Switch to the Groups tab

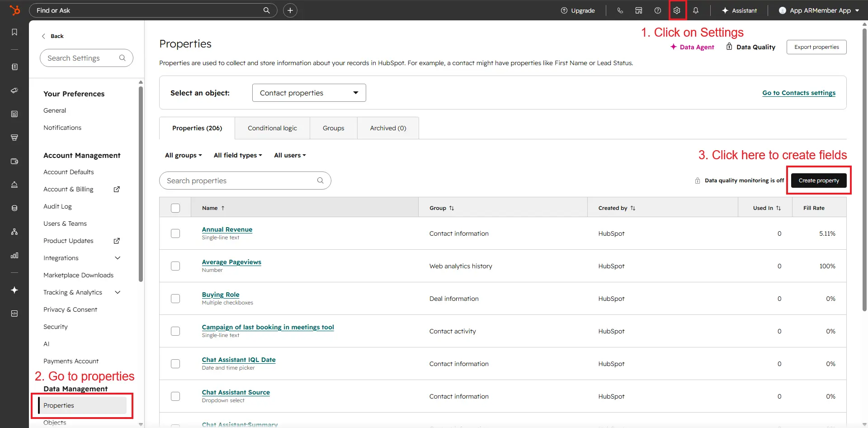[x=334, y=128]
